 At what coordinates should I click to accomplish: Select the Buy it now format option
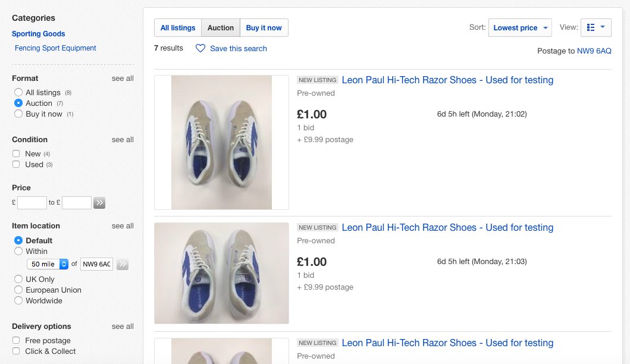pyautogui.click(x=18, y=114)
